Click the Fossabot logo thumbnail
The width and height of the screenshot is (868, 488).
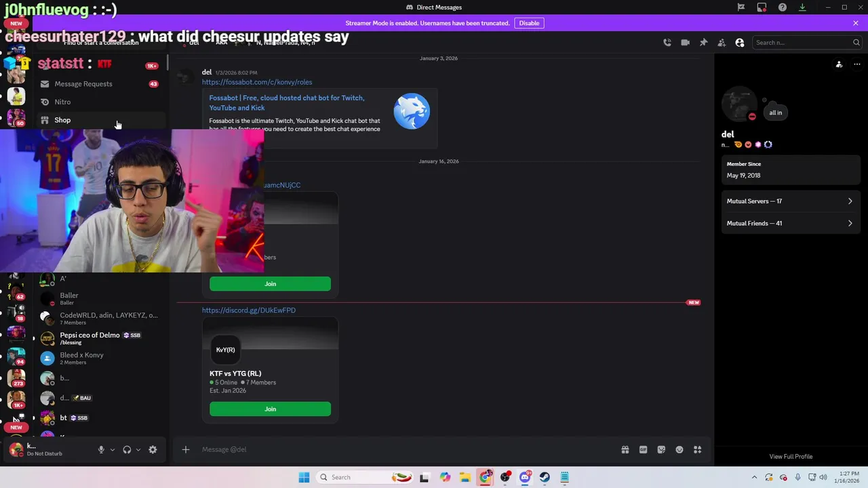pos(411,112)
